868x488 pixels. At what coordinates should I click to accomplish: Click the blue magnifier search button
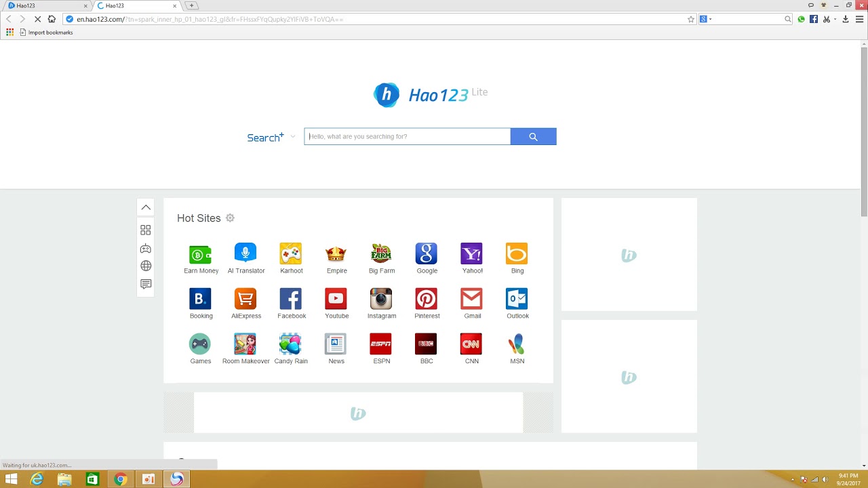(533, 136)
